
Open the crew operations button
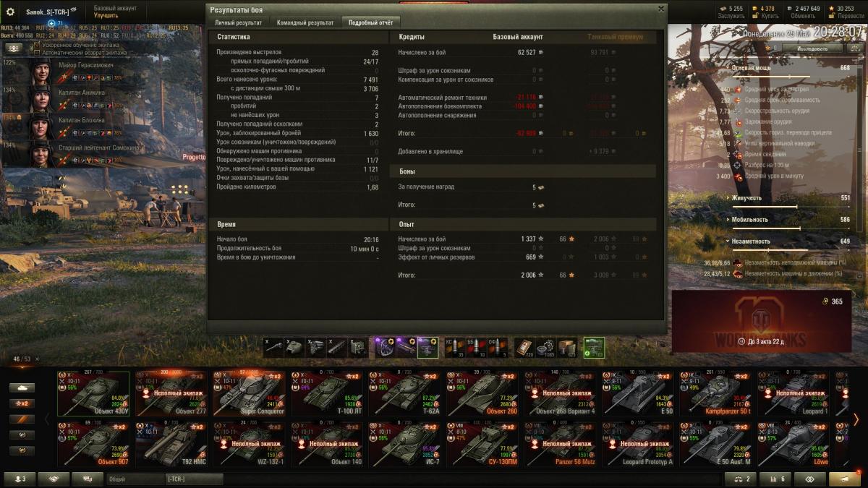pos(14,48)
